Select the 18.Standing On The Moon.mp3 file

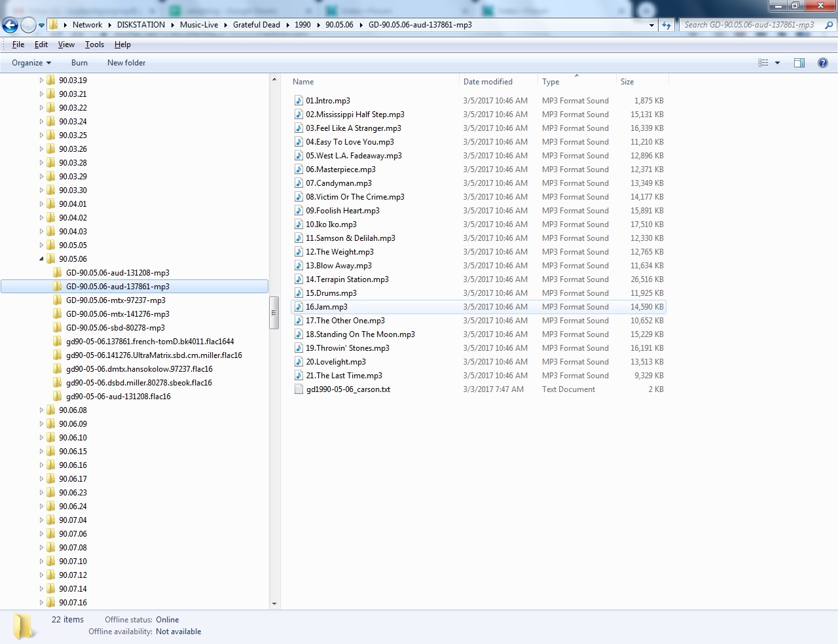(478, 334)
